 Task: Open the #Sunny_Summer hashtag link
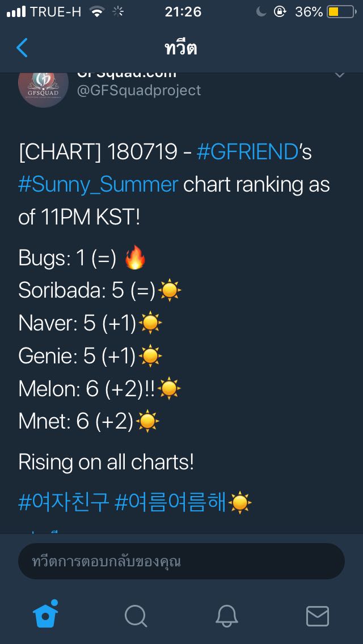pyautogui.click(x=98, y=185)
